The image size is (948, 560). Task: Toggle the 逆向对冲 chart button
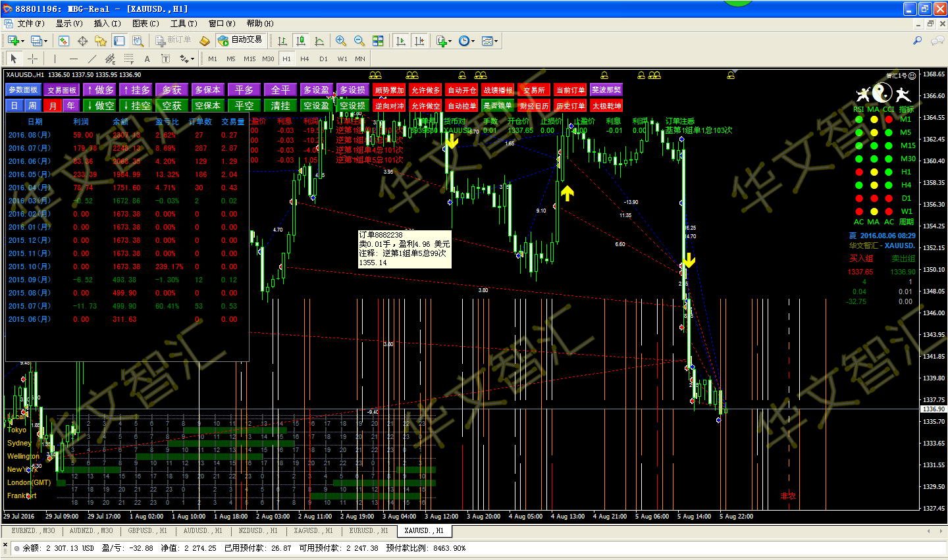pyautogui.click(x=389, y=105)
